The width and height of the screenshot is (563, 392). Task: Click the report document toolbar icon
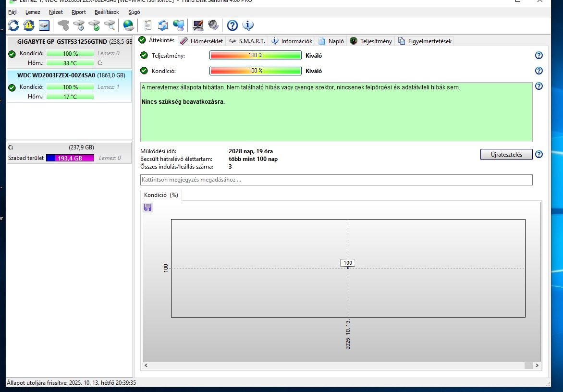coord(147,25)
